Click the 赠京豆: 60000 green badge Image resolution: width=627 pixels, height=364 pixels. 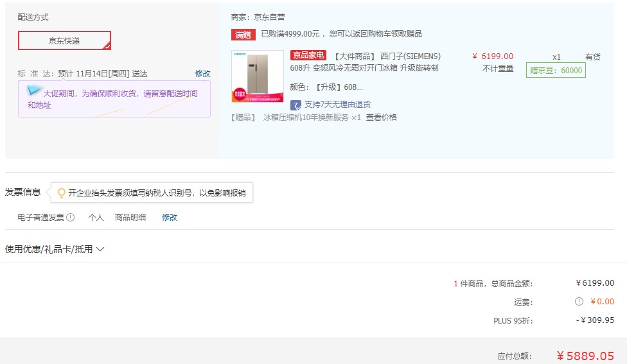pyautogui.click(x=556, y=71)
